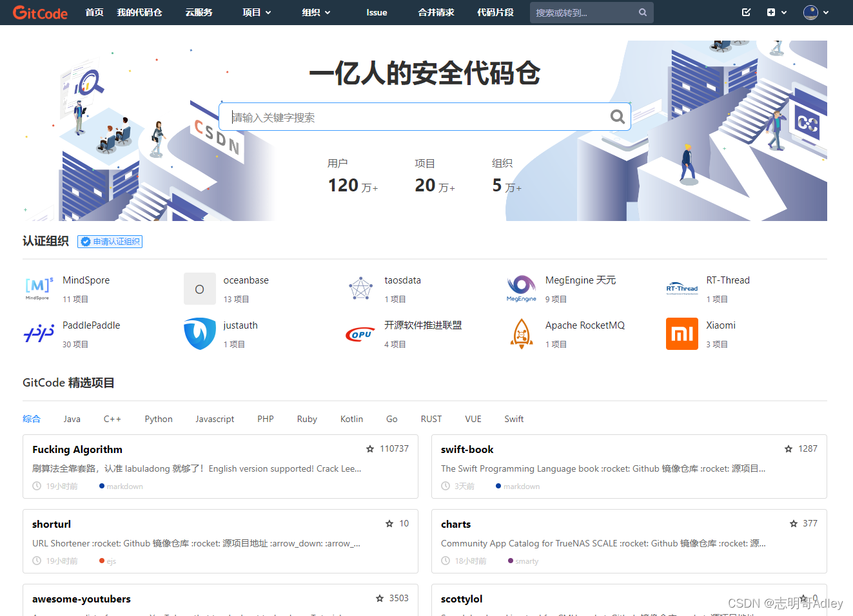853x616 pixels.
Task: Open the 开源软件推进联盟 organization link
Action: tap(423, 325)
